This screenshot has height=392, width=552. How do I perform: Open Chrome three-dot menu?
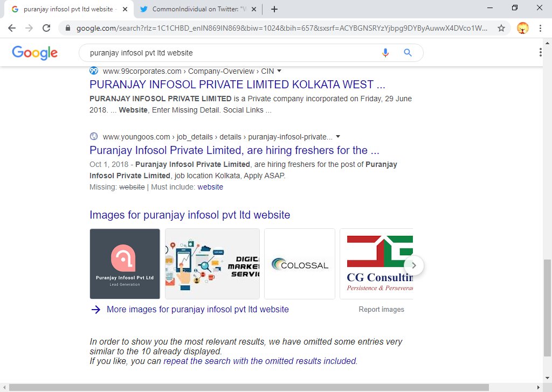point(540,28)
